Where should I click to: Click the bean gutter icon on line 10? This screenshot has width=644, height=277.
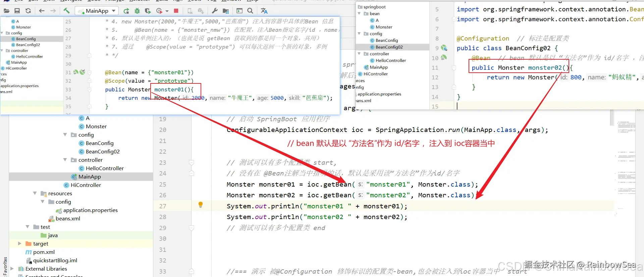[444, 58]
